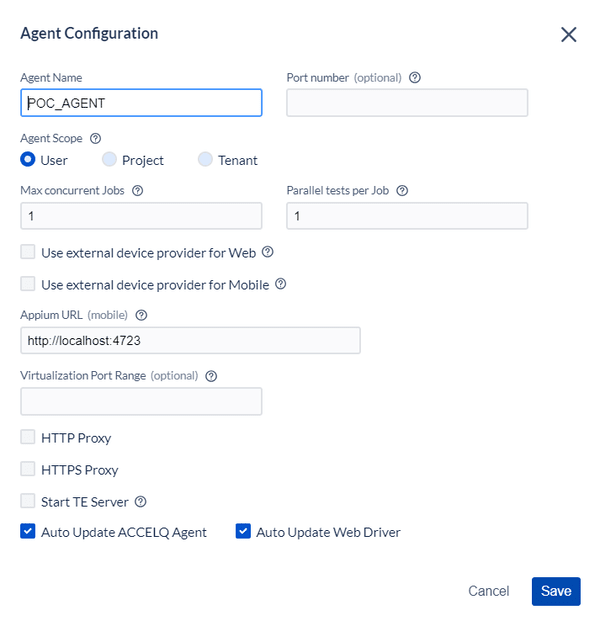Select the Tenant agent scope
Image resolution: width=600 pixels, height=621 pixels.
205,160
